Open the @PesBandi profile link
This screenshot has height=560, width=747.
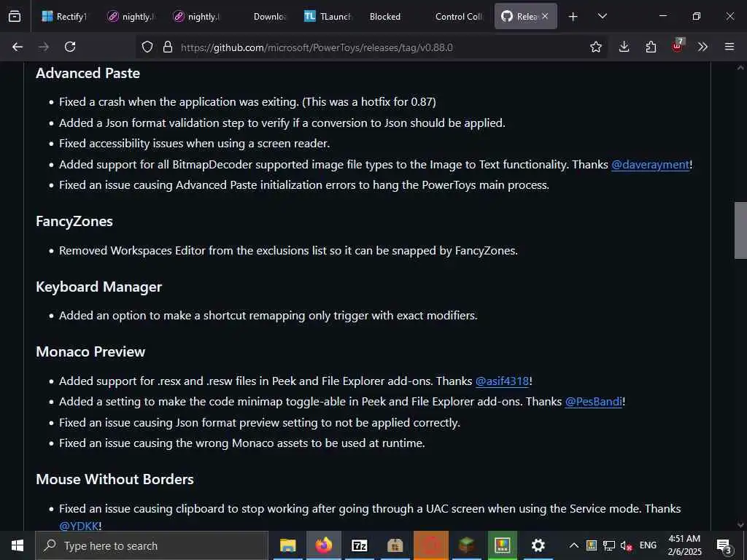593,402
